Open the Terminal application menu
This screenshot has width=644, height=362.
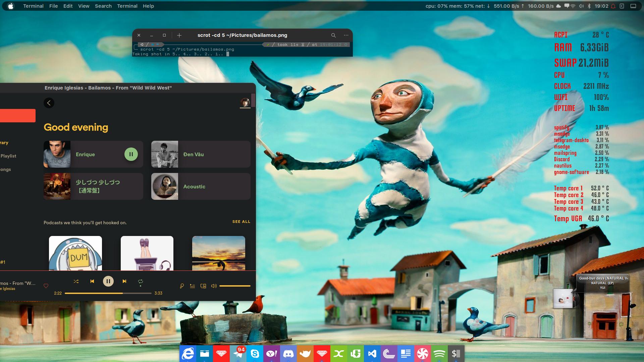tap(33, 6)
